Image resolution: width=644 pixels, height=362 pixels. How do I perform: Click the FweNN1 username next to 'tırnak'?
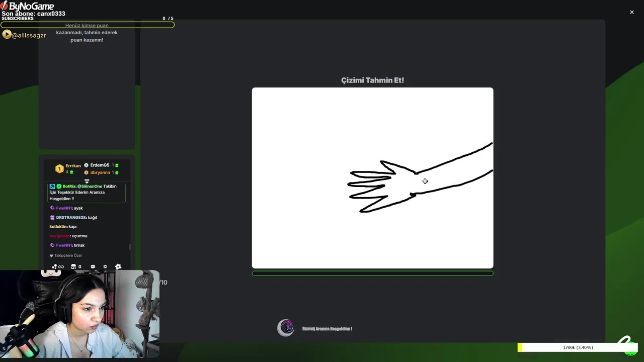click(x=64, y=245)
